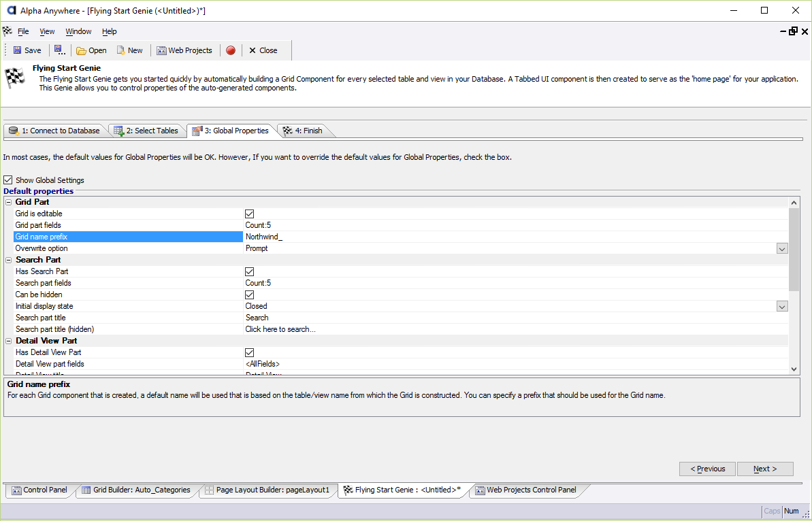Switch to Control Panel window tab

40,490
